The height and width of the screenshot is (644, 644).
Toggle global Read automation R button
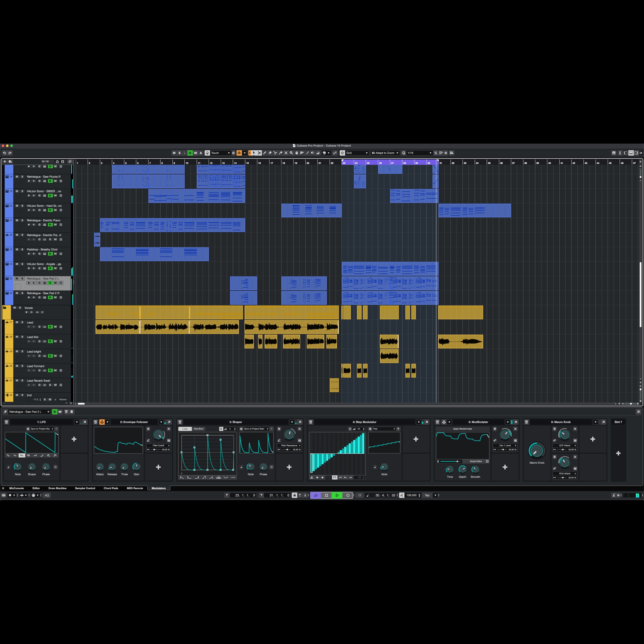(x=190, y=153)
